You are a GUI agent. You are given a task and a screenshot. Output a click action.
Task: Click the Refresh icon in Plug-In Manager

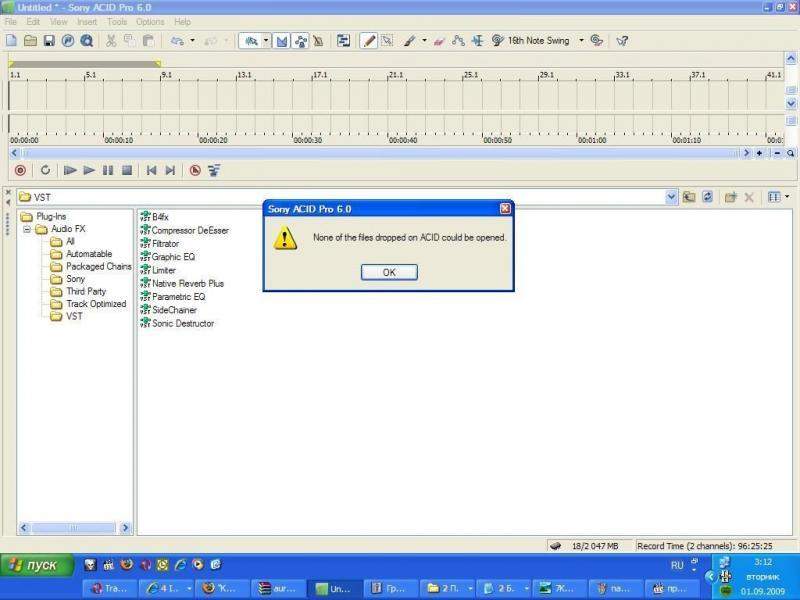click(x=708, y=197)
